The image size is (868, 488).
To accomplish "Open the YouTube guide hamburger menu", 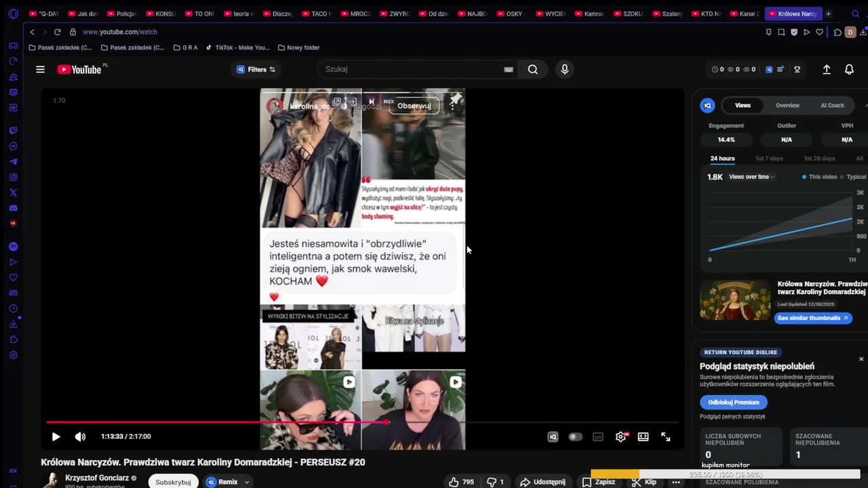I will (x=40, y=69).
